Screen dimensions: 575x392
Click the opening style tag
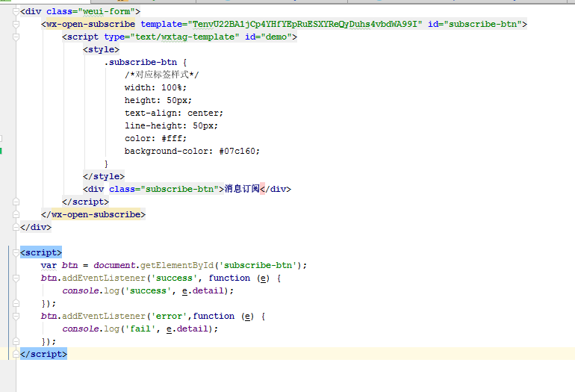102,49
